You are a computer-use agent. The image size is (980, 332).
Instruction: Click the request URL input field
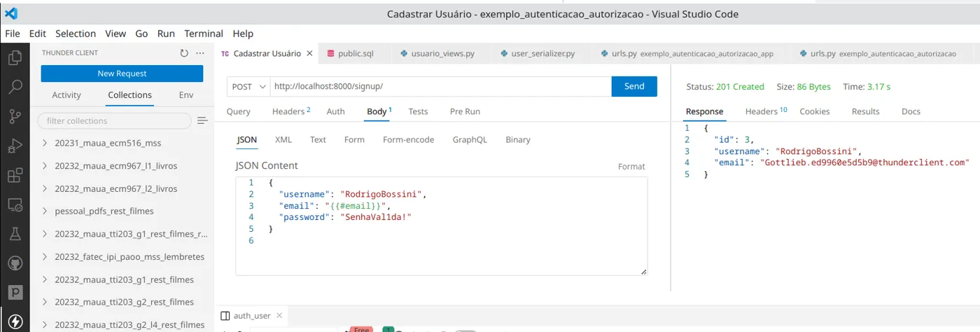pyautogui.click(x=441, y=86)
